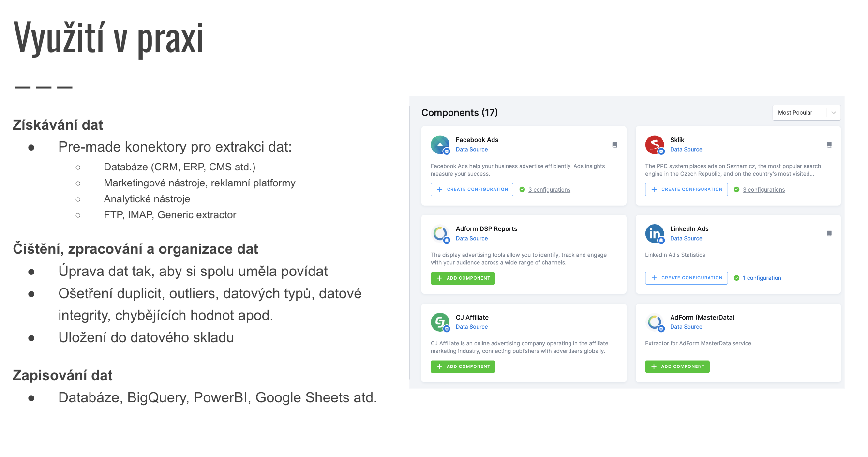Add the AdForm (MasterData) component
This screenshot has height=457, width=868.
(677, 366)
